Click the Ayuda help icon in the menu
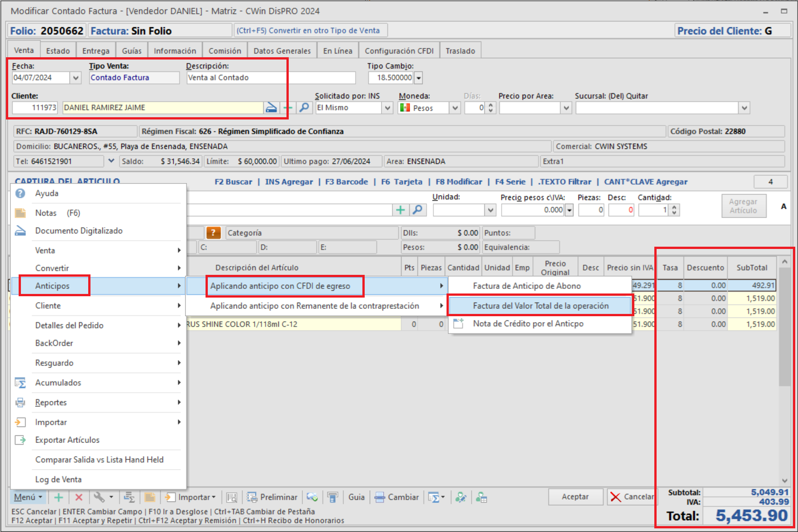Image resolution: width=798 pixels, height=532 pixels. point(20,193)
